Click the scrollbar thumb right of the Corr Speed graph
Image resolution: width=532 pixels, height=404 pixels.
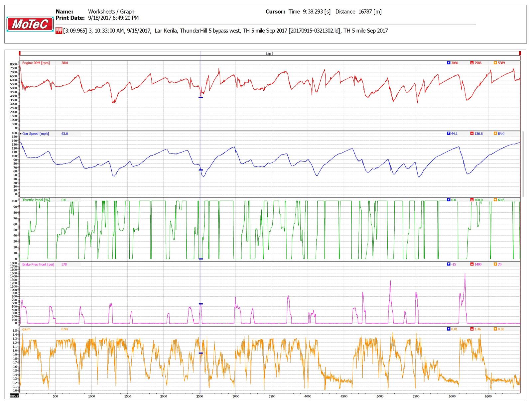click(523, 164)
